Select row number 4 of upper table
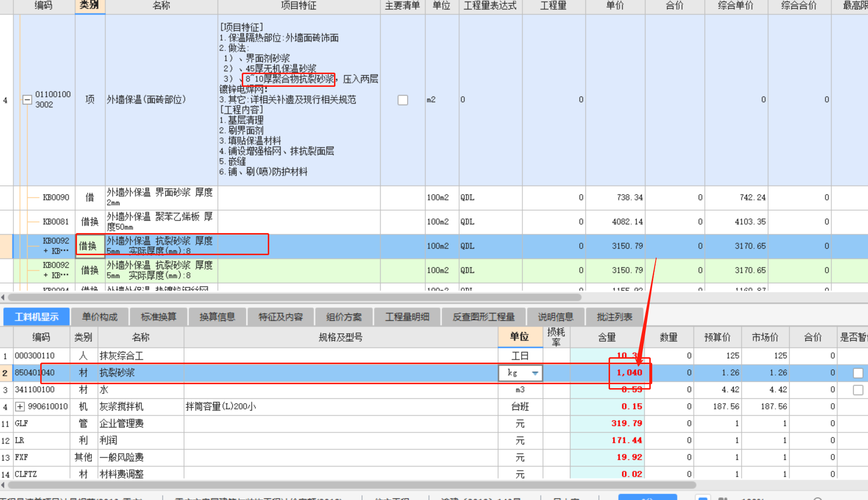868x500 pixels. [6, 100]
